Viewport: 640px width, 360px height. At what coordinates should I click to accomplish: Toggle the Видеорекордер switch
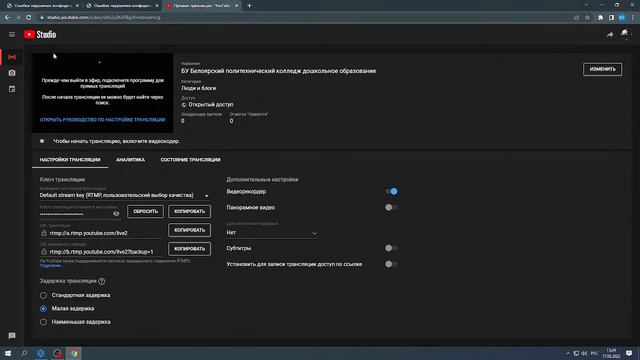click(391, 191)
